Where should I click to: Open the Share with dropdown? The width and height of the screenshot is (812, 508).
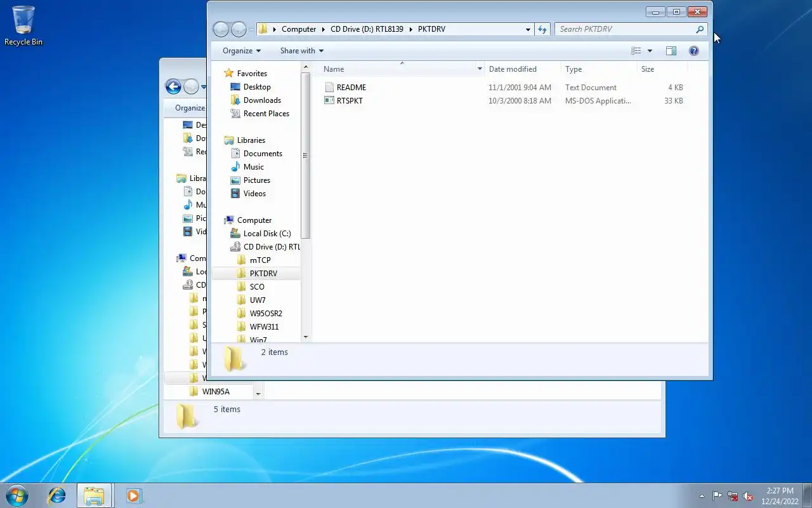(x=302, y=51)
